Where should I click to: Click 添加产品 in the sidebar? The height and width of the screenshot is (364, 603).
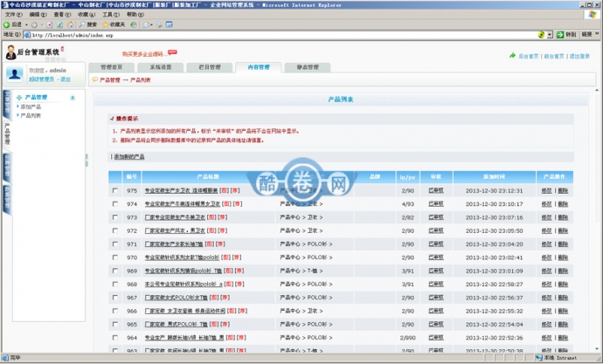31,106
